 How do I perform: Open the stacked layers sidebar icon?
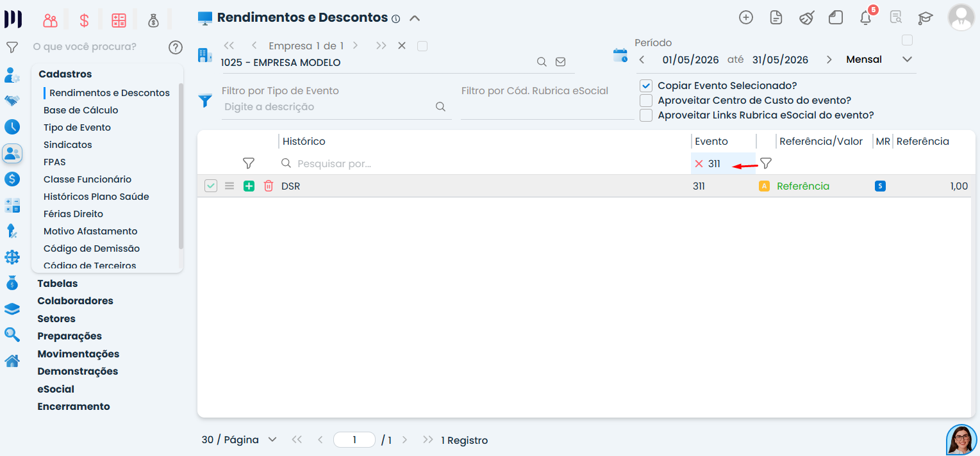tap(12, 309)
